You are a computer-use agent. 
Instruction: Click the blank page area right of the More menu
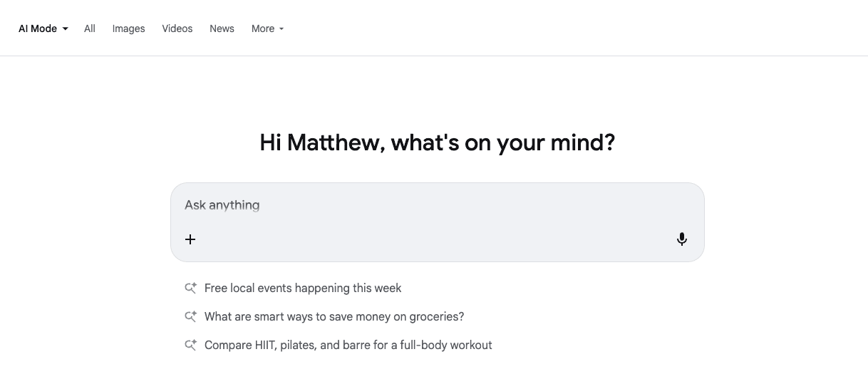tap(570, 29)
